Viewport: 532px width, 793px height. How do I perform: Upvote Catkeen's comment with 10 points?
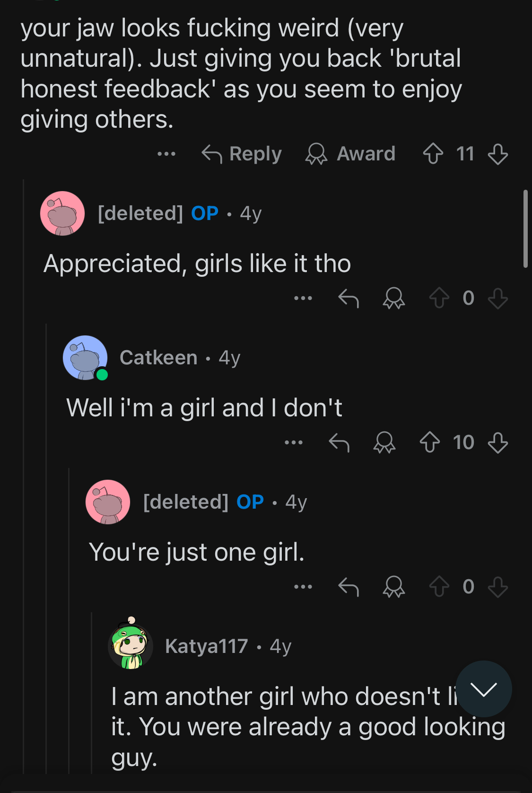[x=429, y=443]
